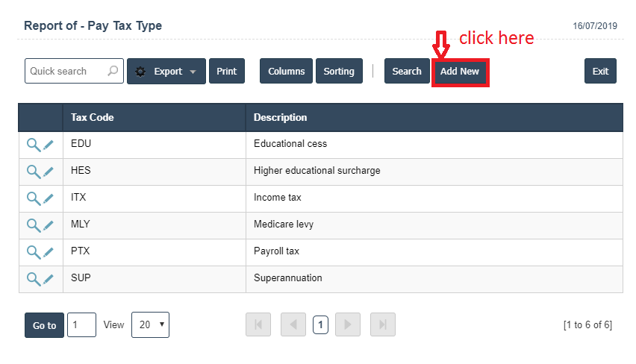Jump to the last page arrow
Viewport: 636px width, 364px height.
pyautogui.click(x=383, y=324)
